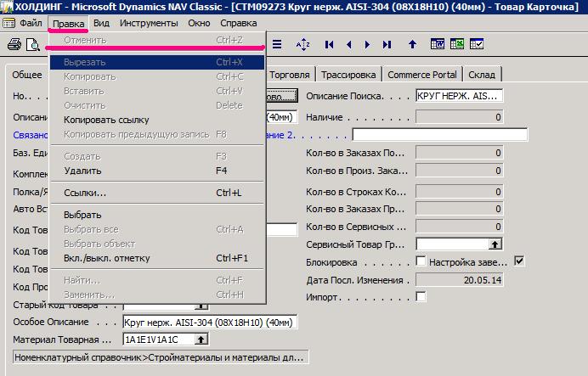Click the list view toolbar icon
The height and width of the screenshot is (376, 588).
click(277, 44)
